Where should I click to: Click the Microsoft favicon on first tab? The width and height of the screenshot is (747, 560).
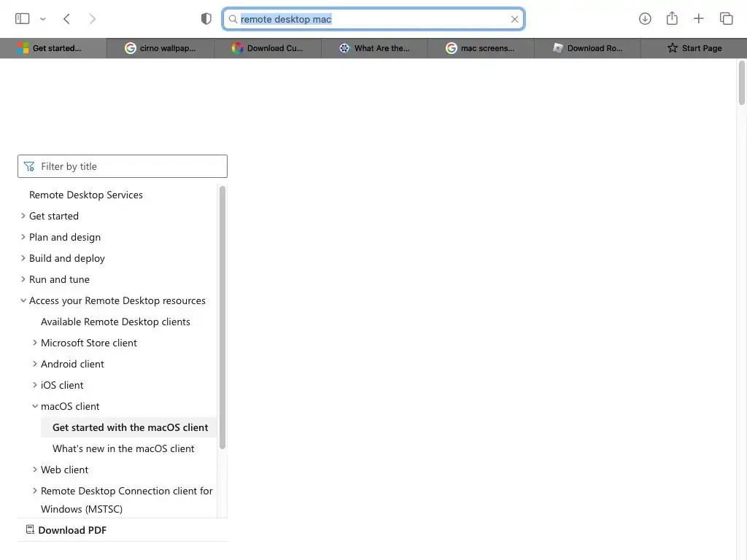(x=23, y=48)
